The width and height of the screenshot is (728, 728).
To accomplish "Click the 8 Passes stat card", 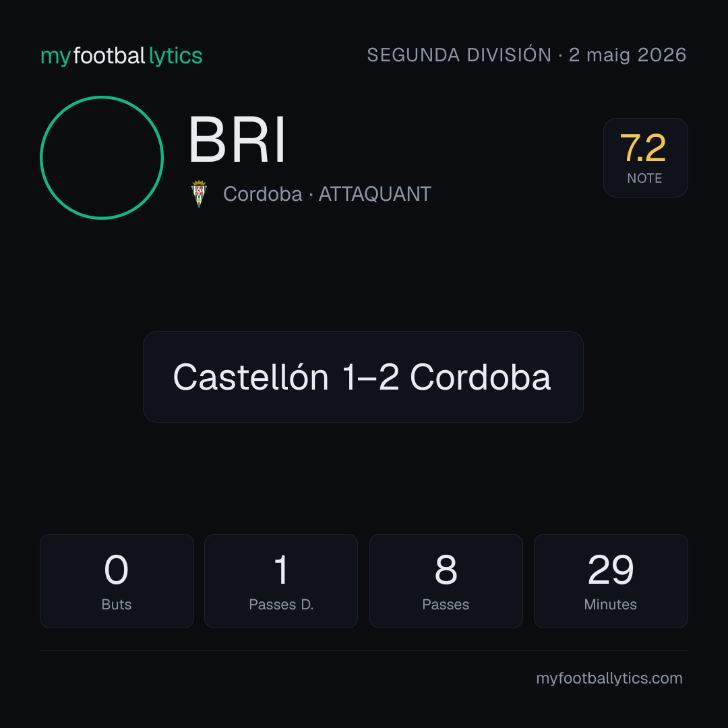I will tap(446, 581).
